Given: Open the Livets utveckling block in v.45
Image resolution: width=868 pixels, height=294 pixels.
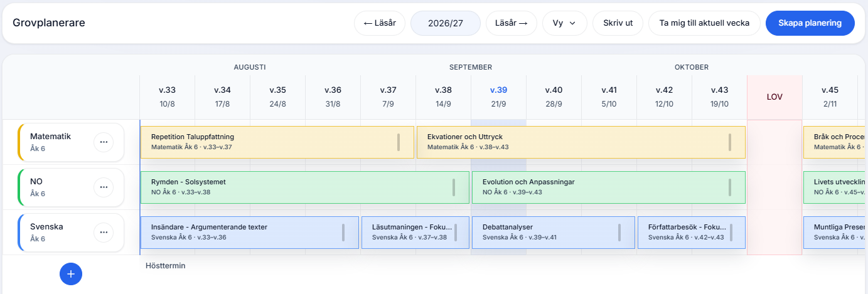Looking at the screenshot, I should (835, 187).
